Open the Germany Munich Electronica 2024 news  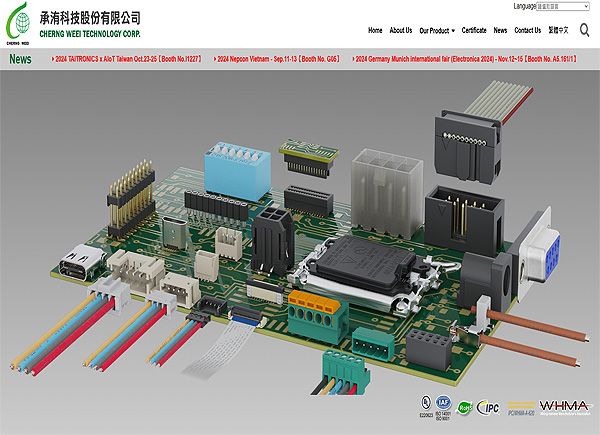[x=466, y=59]
